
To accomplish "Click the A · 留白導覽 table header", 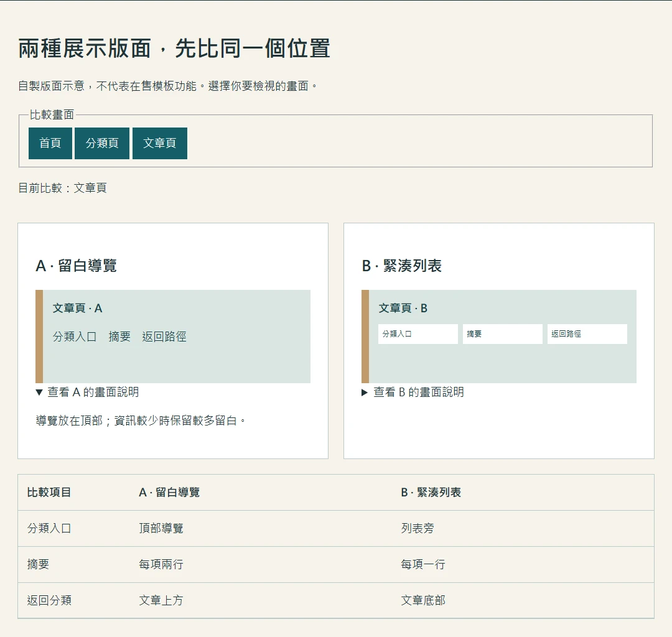I will (x=170, y=493).
